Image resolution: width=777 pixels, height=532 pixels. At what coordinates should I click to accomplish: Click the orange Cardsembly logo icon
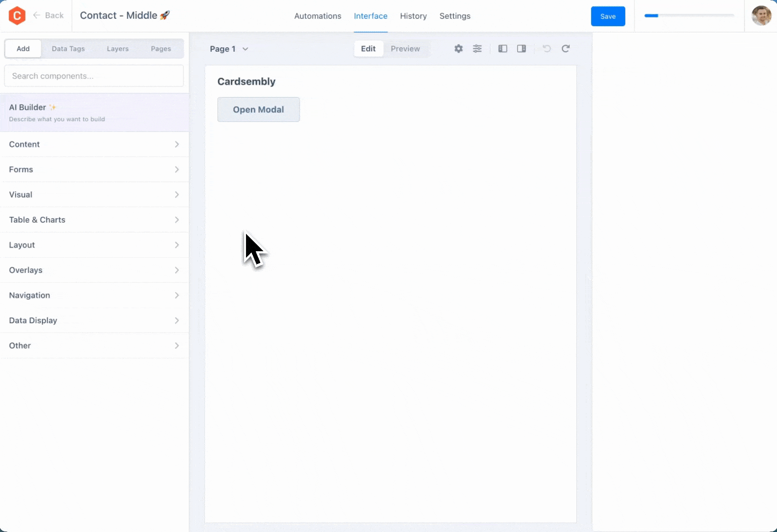[17, 16]
